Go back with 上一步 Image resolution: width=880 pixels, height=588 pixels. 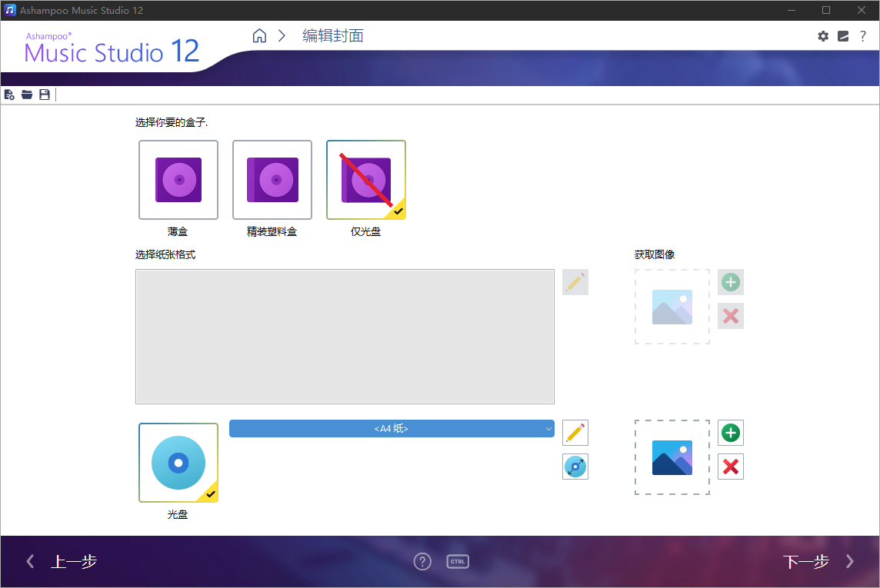73,561
